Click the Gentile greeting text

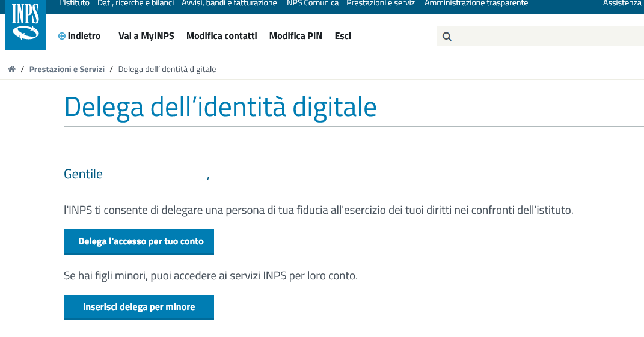pyautogui.click(x=83, y=174)
